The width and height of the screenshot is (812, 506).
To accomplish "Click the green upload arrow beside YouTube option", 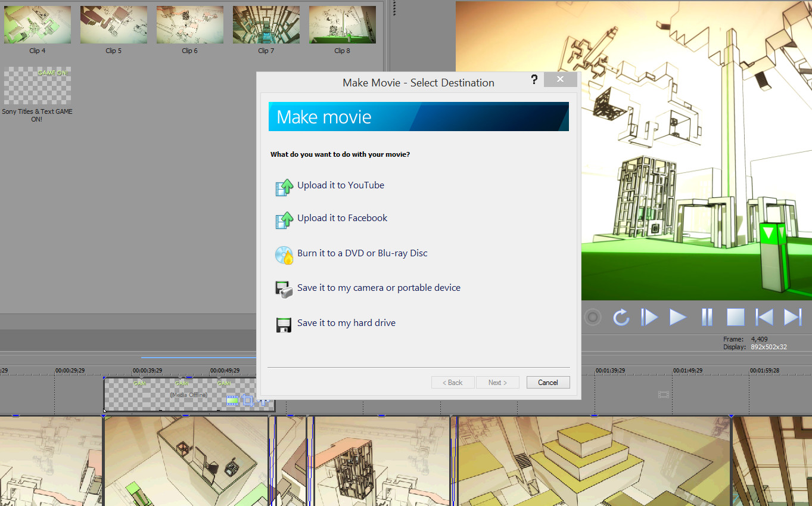I will [x=284, y=187].
